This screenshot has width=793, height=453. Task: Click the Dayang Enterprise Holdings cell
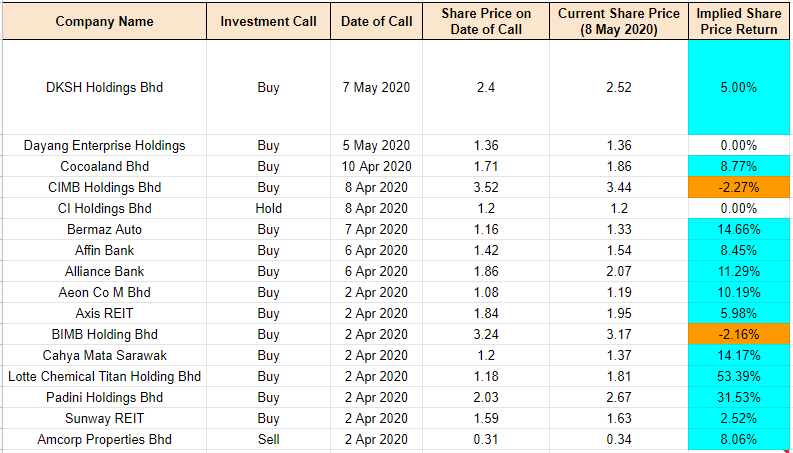click(x=104, y=145)
